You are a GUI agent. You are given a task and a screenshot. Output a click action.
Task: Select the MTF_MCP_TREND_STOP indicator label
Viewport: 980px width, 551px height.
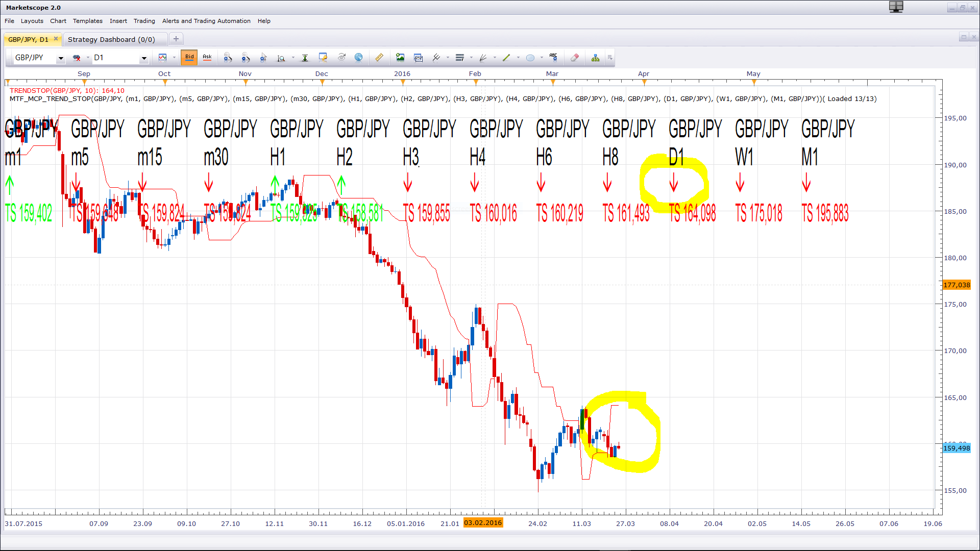pos(443,99)
